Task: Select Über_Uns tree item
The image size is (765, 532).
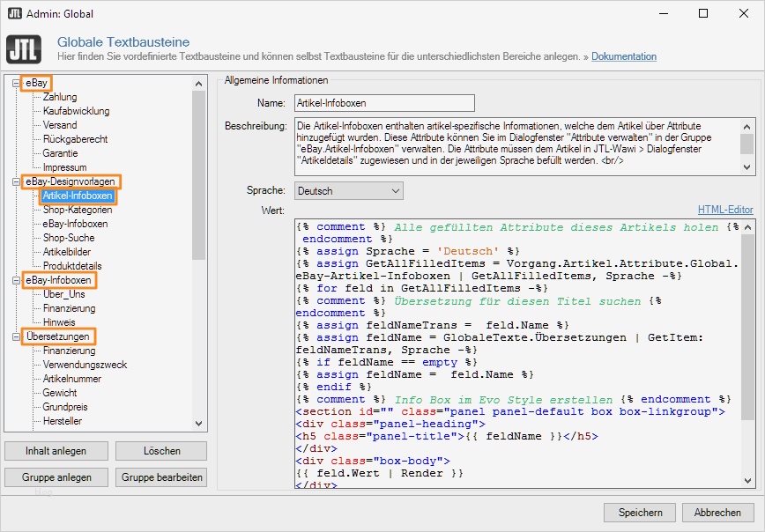Action: click(64, 294)
